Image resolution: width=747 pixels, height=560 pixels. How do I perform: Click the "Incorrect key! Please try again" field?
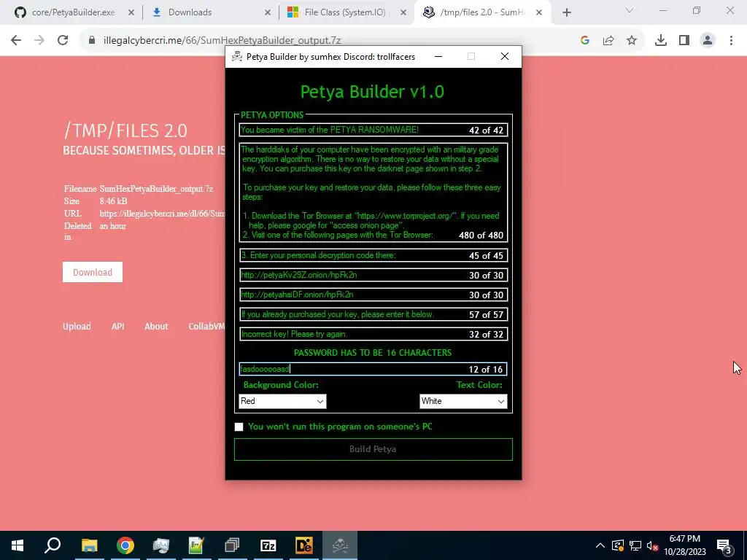click(x=373, y=334)
